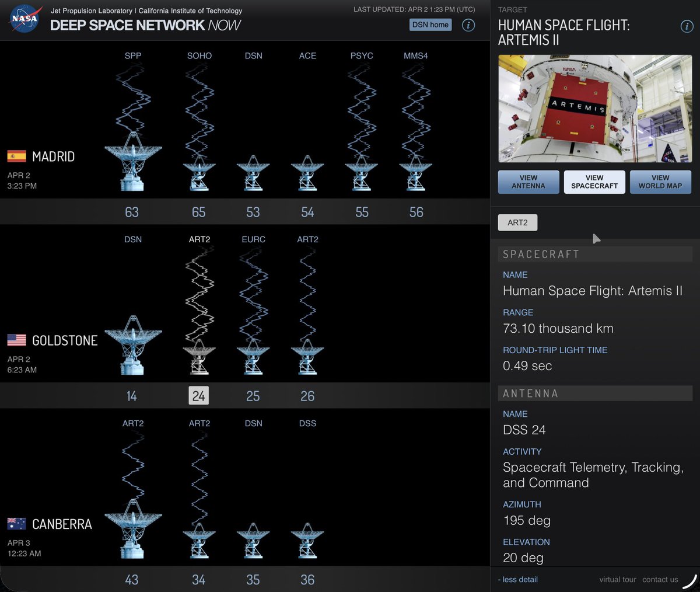
Task: Open the info icon next to target title
Action: click(x=687, y=26)
